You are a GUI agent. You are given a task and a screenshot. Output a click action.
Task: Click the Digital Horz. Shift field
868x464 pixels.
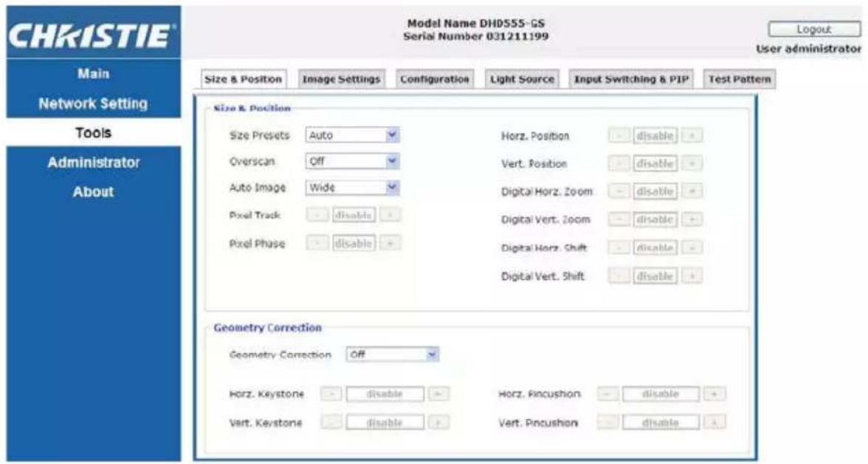[x=655, y=248]
